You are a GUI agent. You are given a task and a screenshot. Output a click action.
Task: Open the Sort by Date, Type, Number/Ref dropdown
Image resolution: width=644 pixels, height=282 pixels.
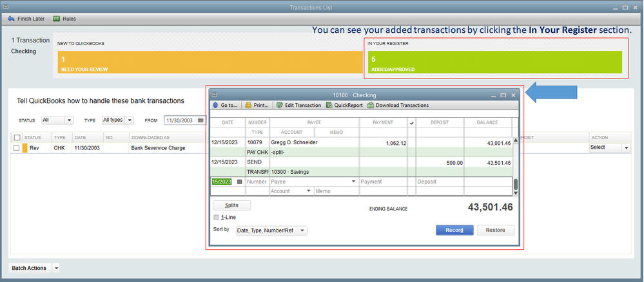pyautogui.click(x=271, y=230)
